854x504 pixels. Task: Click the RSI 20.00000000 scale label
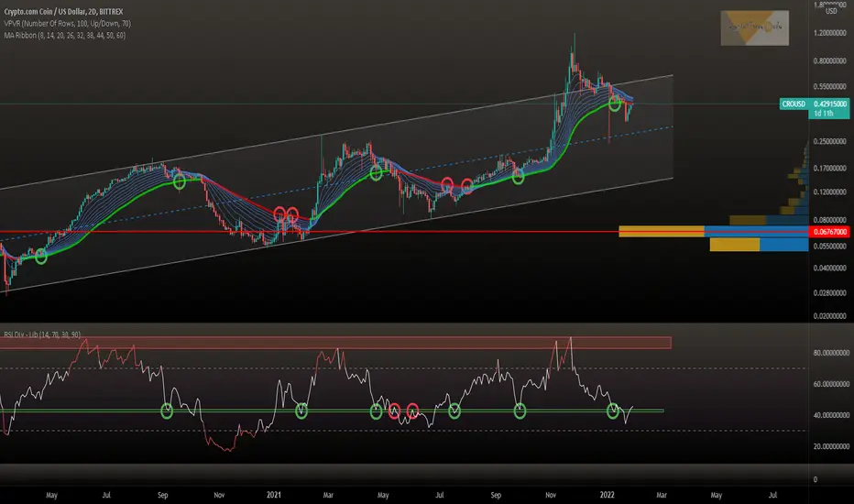pos(831,446)
